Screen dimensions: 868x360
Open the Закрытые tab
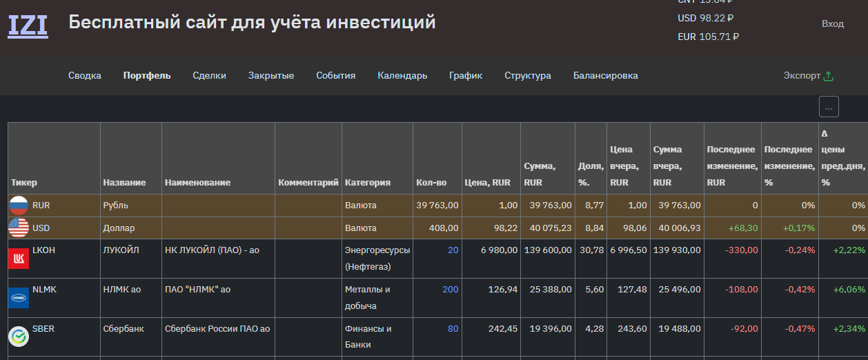pyautogui.click(x=271, y=76)
